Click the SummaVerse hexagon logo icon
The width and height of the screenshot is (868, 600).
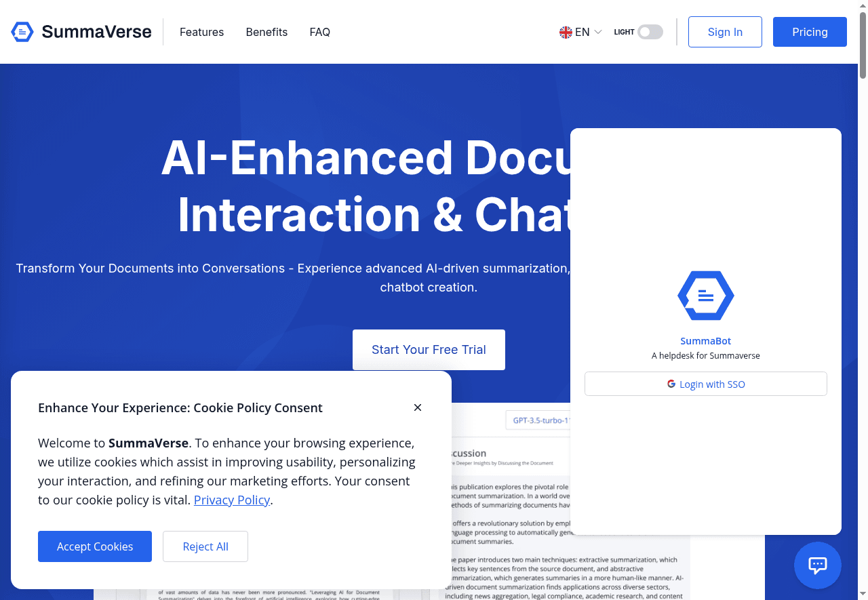click(22, 32)
